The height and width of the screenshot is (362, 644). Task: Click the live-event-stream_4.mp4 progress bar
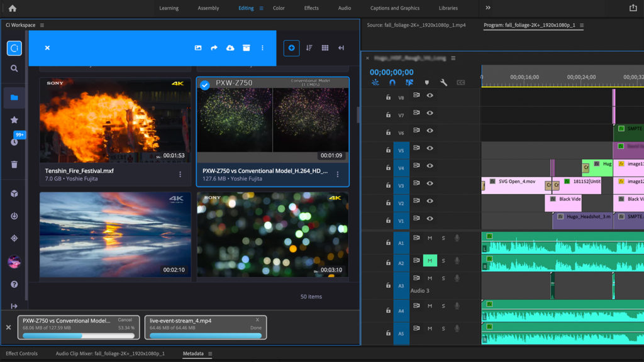(x=206, y=336)
